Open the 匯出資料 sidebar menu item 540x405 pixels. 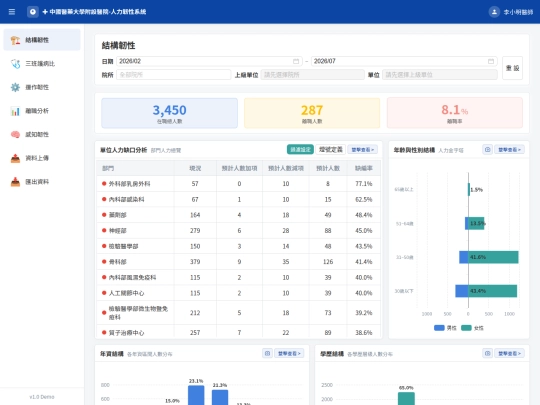[x=42, y=182]
